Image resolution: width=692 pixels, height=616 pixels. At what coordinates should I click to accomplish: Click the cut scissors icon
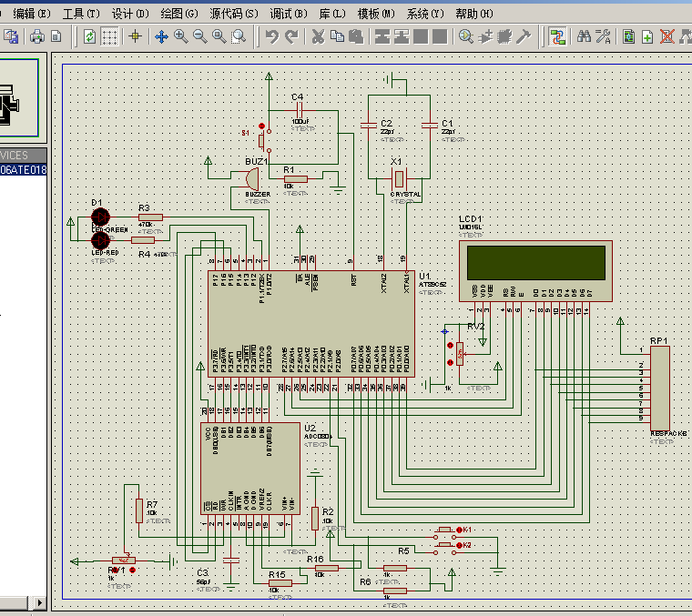318,36
